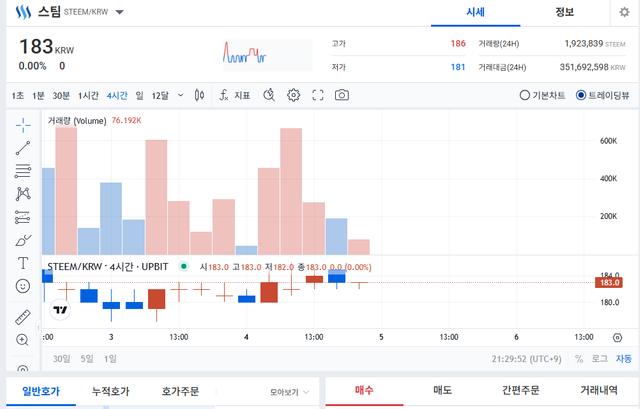
Task: Open time axis settings icon
Action: coord(618,338)
